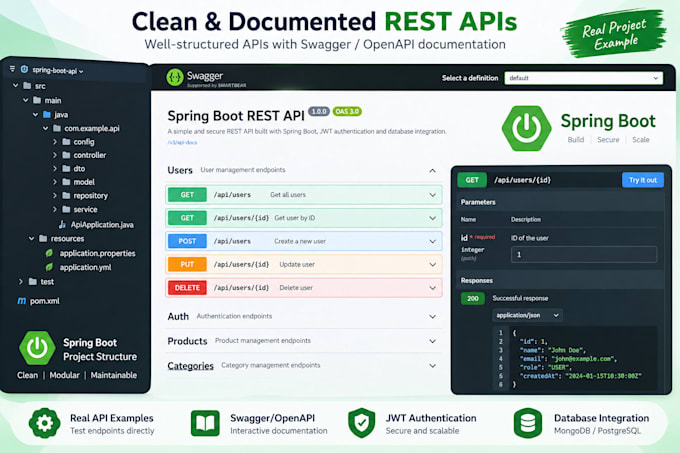Open the application/json media type dropdown

pos(527,315)
